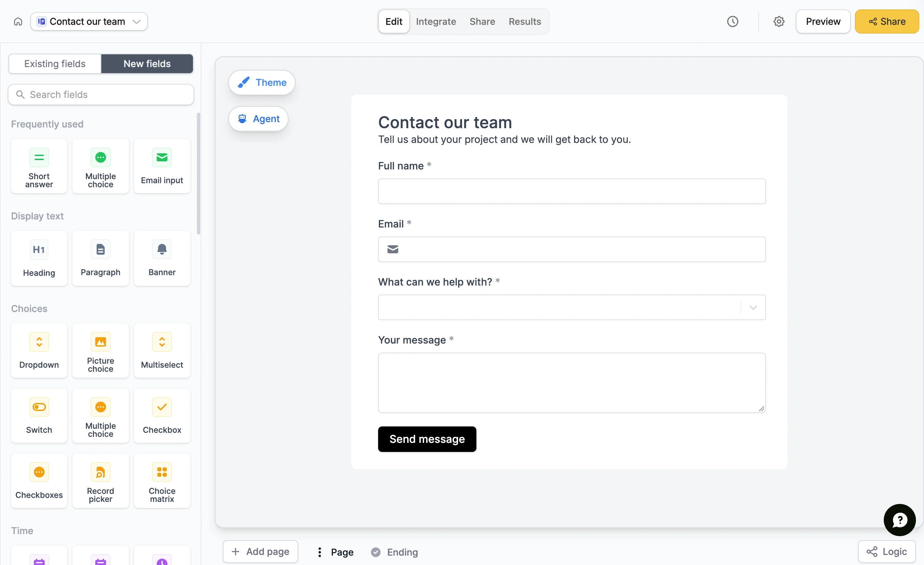The height and width of the screenshot is (565, 924).
Task: Switch to the top-bar Share tab
Action: (x=482, y=21)
